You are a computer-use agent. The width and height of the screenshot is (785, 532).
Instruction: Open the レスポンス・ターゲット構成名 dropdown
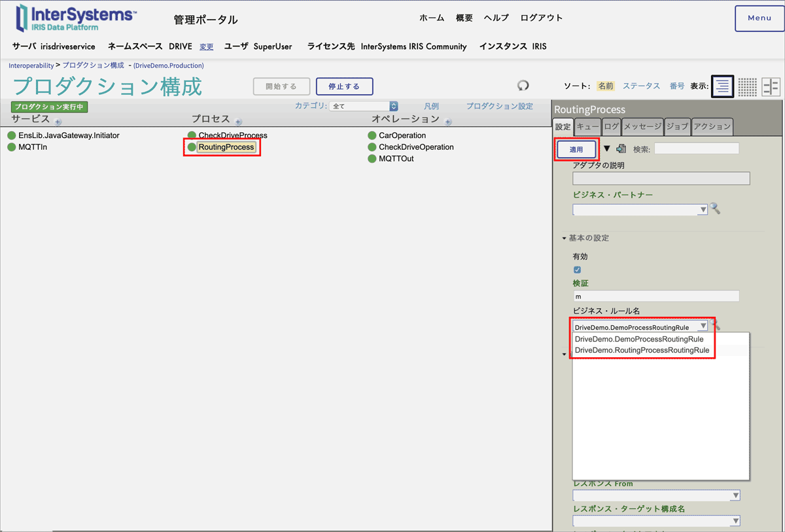pyautogui.click(x=656, y=521)
